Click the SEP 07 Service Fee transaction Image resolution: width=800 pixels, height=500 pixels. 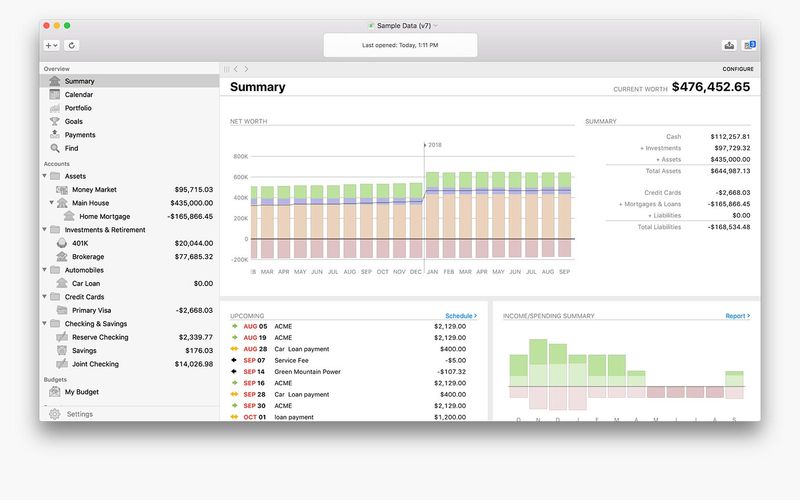click(348, 360)
